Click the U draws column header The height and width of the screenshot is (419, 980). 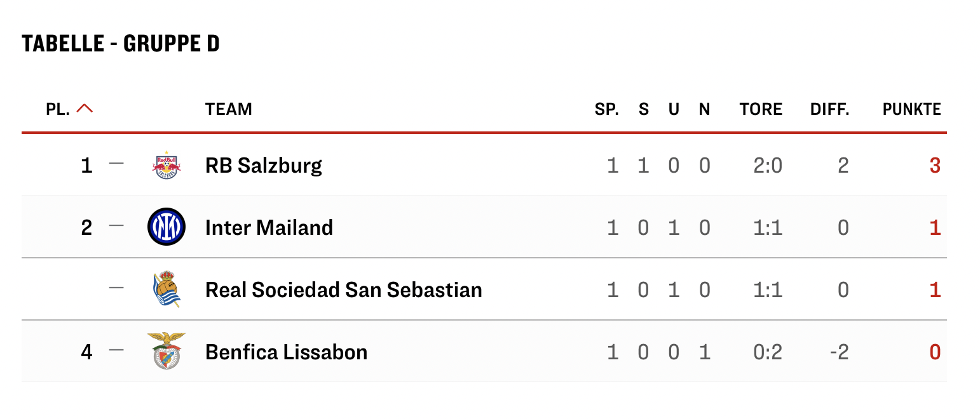(674, 109)
